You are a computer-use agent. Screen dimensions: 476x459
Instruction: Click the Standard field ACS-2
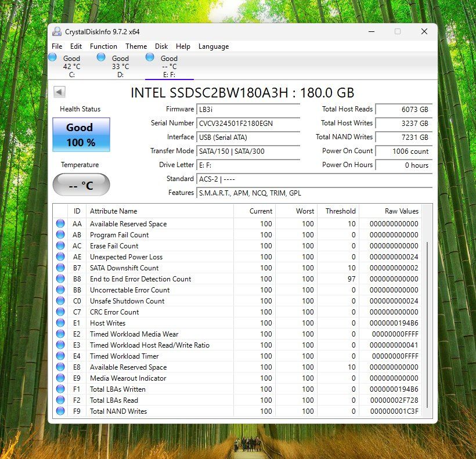pos(315,179)
